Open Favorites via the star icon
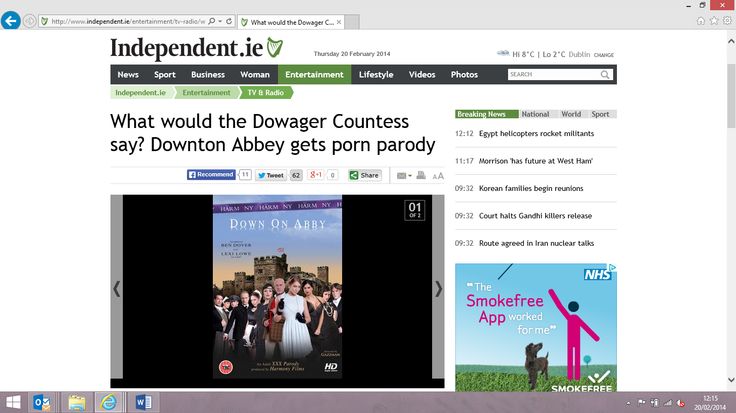 [714, 21]
